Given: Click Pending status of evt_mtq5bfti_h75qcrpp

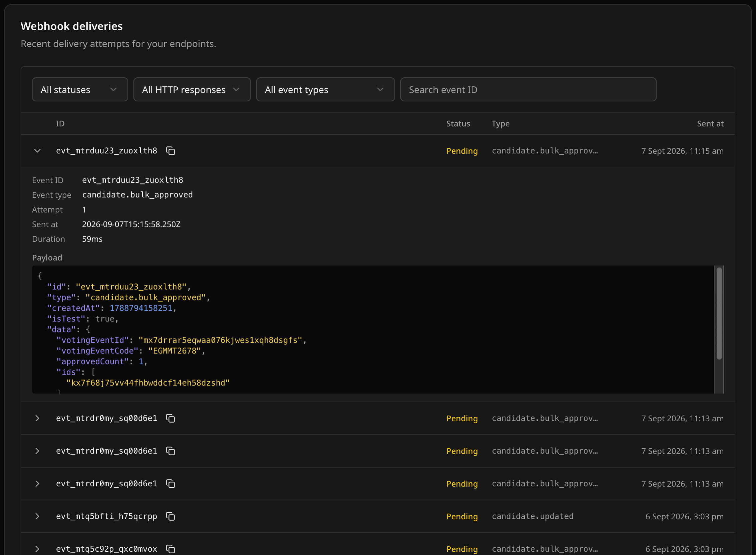Looking at the screenshot, I should pos(462,516).
